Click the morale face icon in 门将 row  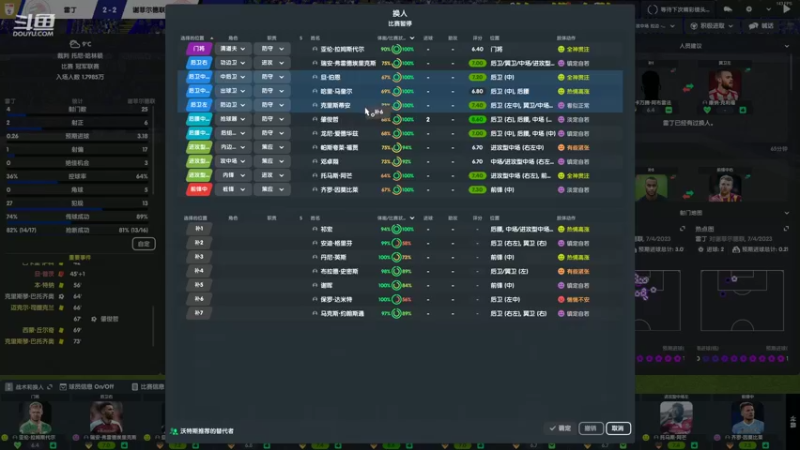click(x=561, y=49)
